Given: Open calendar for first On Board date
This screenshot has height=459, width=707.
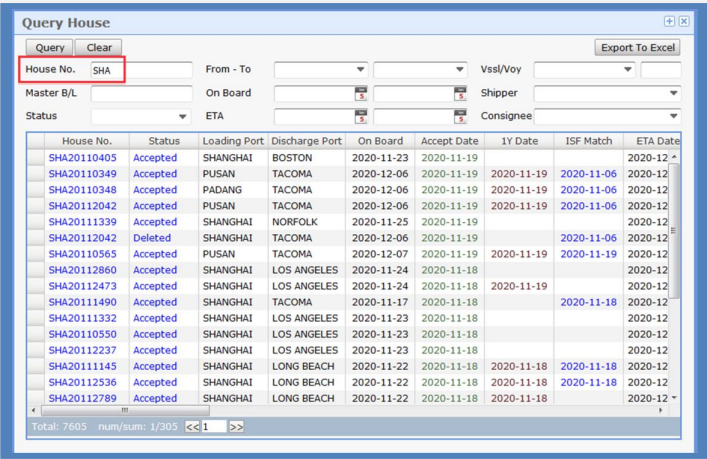Looking at the screenshot, I should (x=361, y=94).
